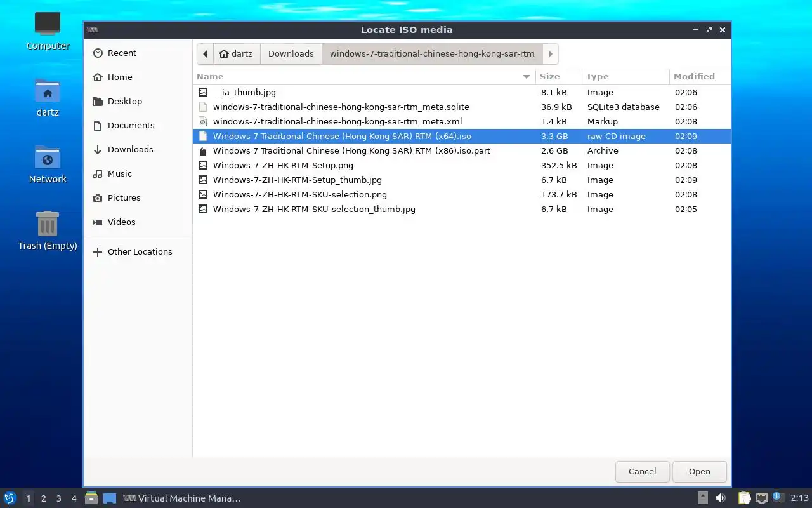Open the Network desktop icon
The height and width of the screenshot is (508, 812).
point(48,164)
